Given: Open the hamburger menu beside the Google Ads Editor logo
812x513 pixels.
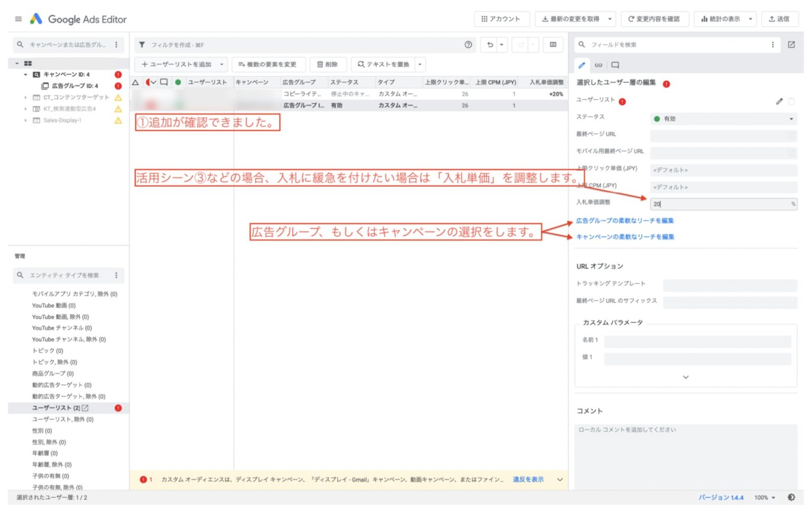Looking at the screenshot, I should 19,19.
